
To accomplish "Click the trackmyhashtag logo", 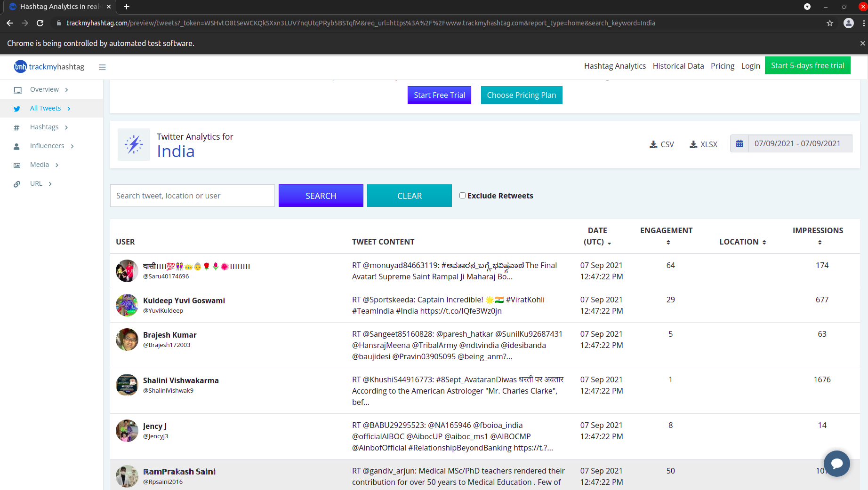I will [49, 67].
